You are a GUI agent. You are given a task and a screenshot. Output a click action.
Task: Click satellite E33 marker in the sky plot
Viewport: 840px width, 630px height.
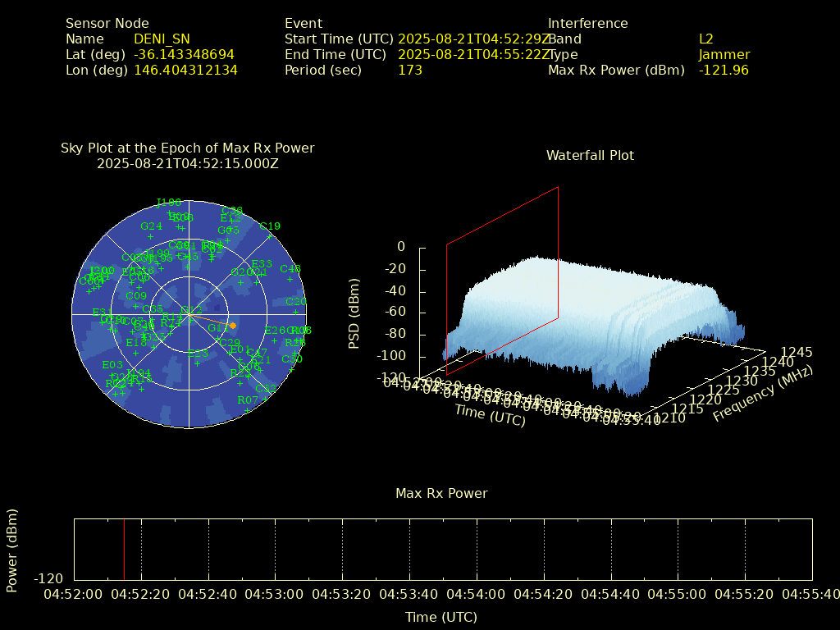(261, 274)
